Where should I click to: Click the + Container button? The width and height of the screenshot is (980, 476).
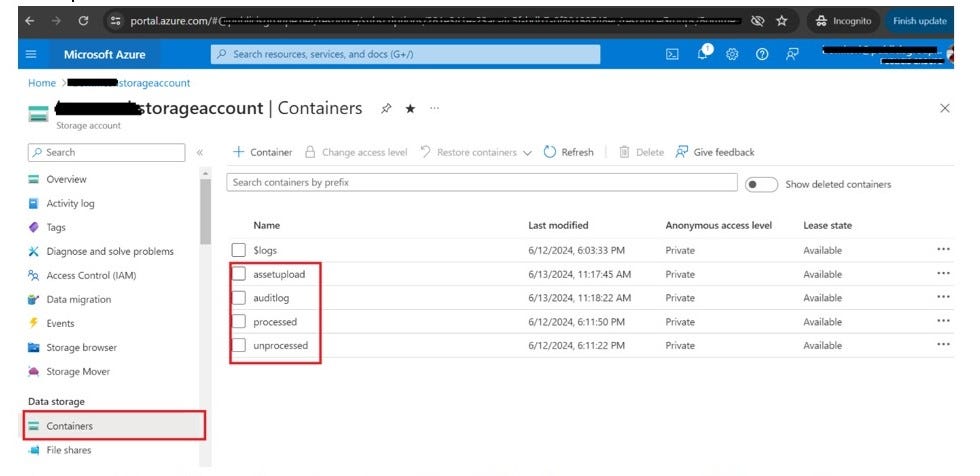262,152
